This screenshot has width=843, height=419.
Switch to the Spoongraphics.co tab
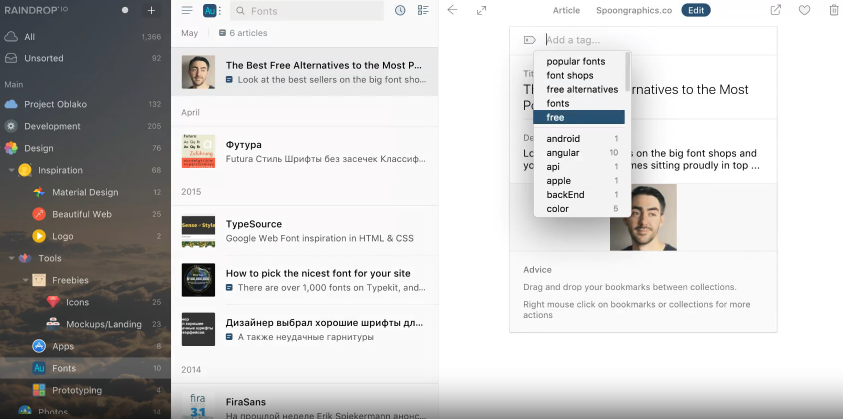pos(634,10)
